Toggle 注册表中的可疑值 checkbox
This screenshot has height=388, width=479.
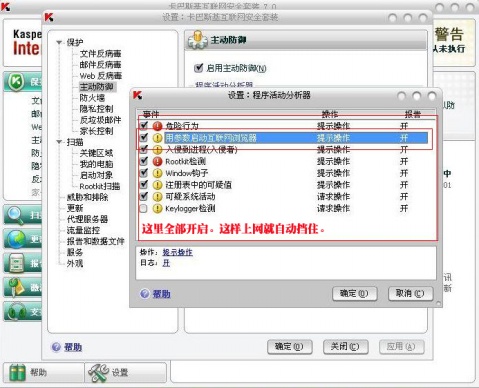click(x=144, y=184)
